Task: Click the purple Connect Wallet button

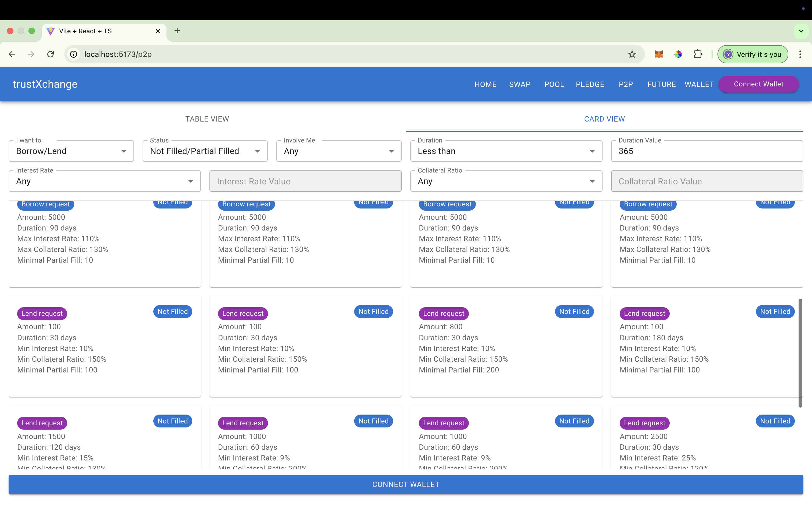Action: [758, 84]
